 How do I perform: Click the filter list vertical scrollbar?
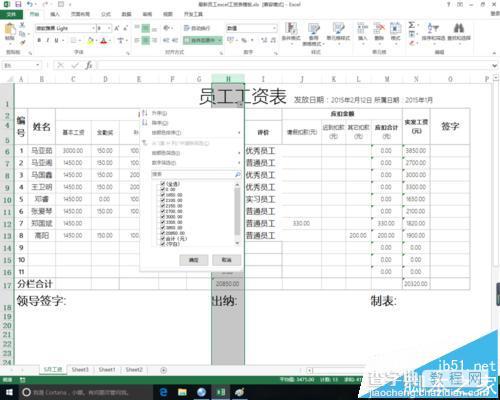click(237, 213)
